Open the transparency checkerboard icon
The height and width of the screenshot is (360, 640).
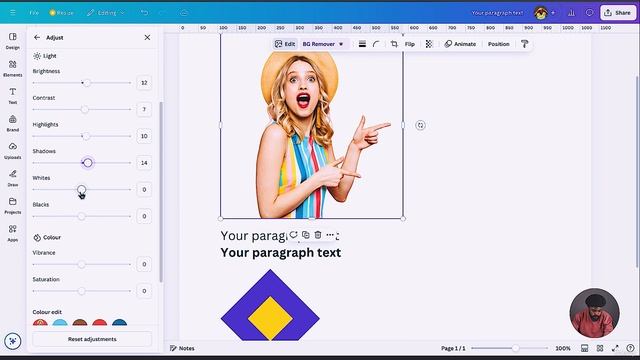429,44
